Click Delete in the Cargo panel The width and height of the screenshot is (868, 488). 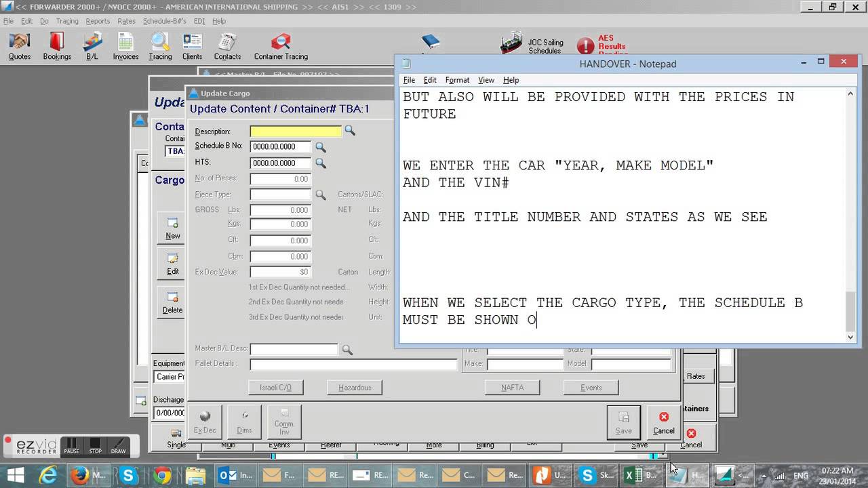(173, 303)
